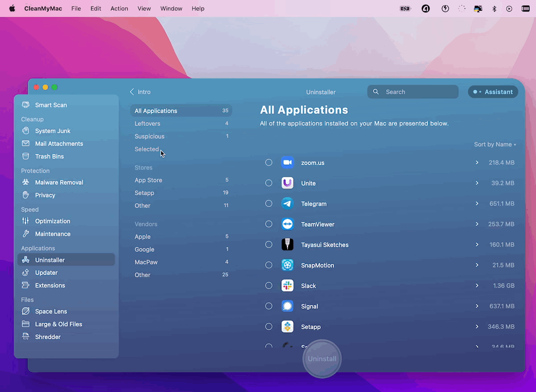Image resolution: width=536 pixels, height=392 pixels.
Task: Open the Action menu
Action: pyautogui.click(x=119, y=8)
